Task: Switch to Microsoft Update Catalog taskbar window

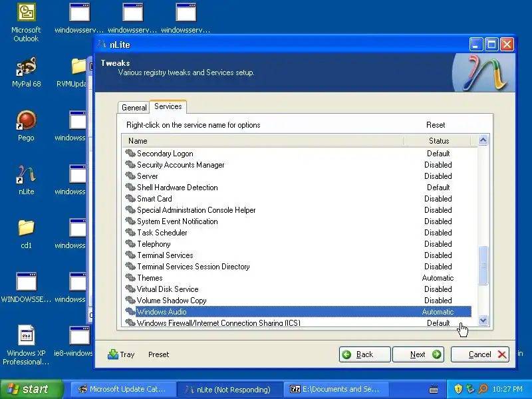Action: pos(123,389)
